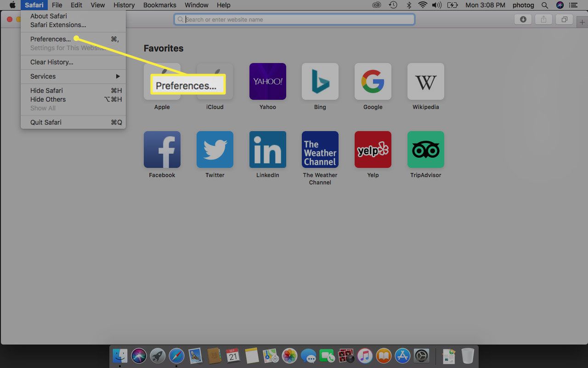This screenshot has width=588, height=368.
Task: Select Hide Safari menu item
Action: [73, 91]
